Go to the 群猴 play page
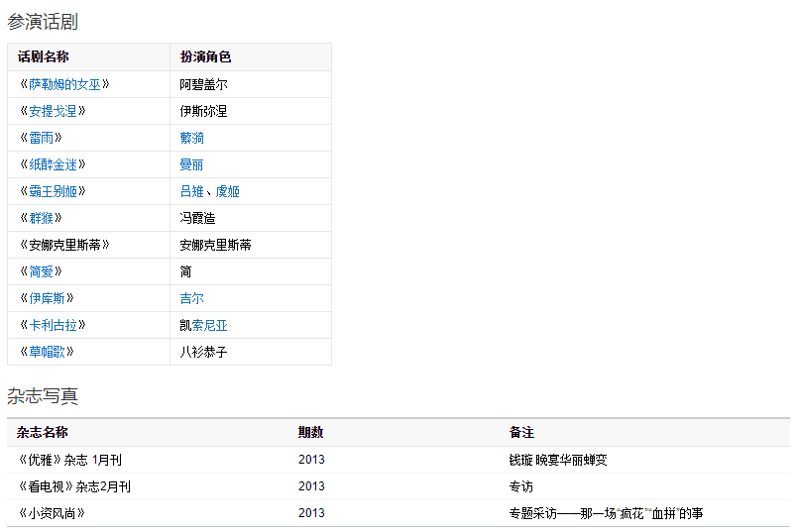The height and width of the screenshot is (532, 796). click(46, 218)
